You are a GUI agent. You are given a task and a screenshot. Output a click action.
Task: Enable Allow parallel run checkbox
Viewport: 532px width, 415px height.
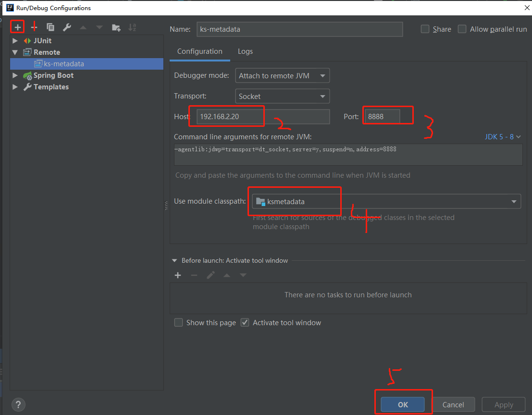(x=462, y=29)
